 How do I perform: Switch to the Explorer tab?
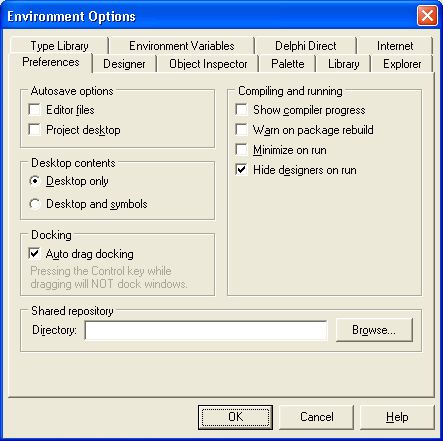402,64
